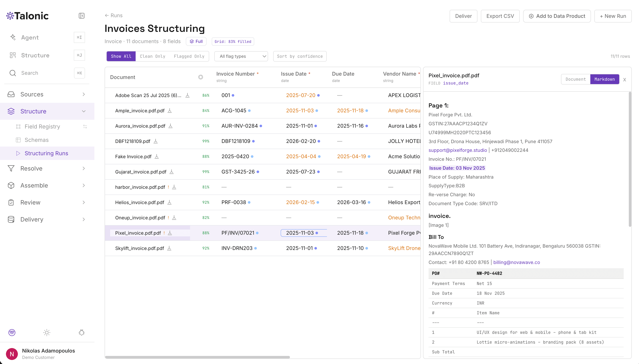Viewport: 639px width, 364px height.
Task: Click download icon for Aurora_invoice.pdf.pdf
Action: [171, 126]
